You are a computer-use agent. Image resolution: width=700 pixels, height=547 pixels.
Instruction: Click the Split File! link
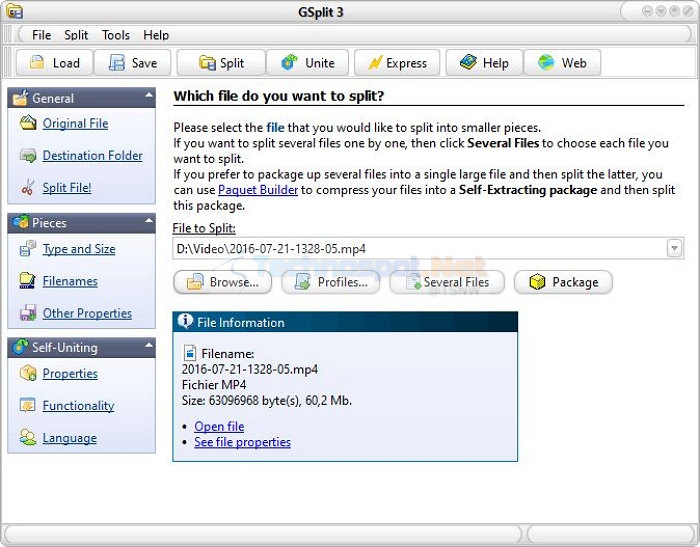pyautogui.click(x=67, y=188)
